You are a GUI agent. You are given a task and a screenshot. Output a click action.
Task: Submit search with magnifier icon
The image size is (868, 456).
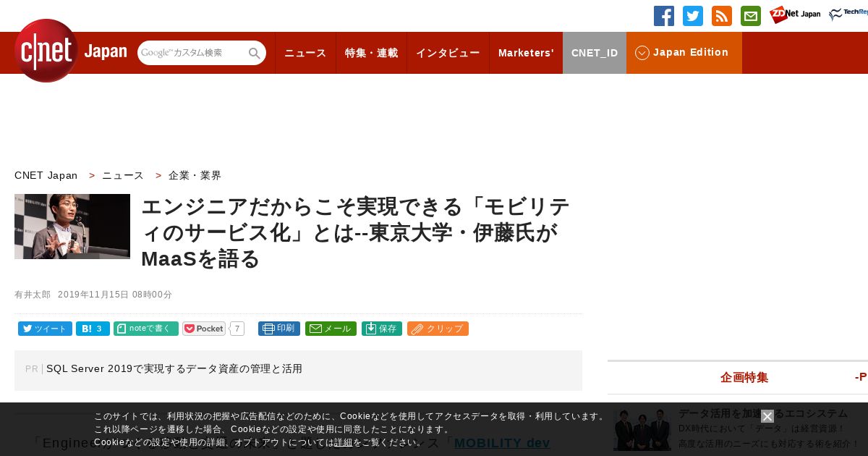point(255,53)
